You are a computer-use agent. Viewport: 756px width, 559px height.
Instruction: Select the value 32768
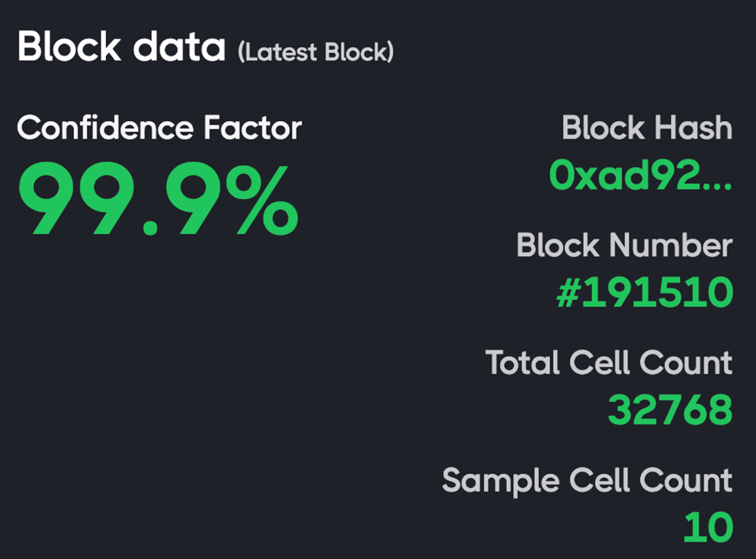tap(670, 410)
